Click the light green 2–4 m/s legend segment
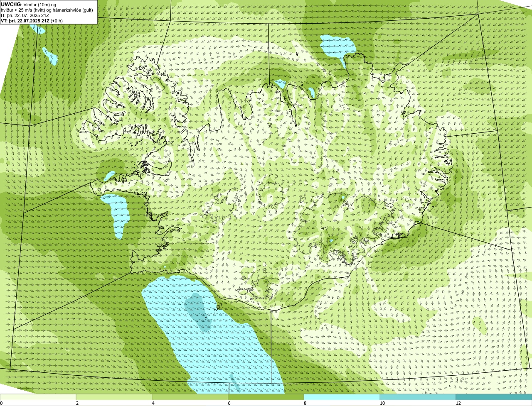 (114, 397)
